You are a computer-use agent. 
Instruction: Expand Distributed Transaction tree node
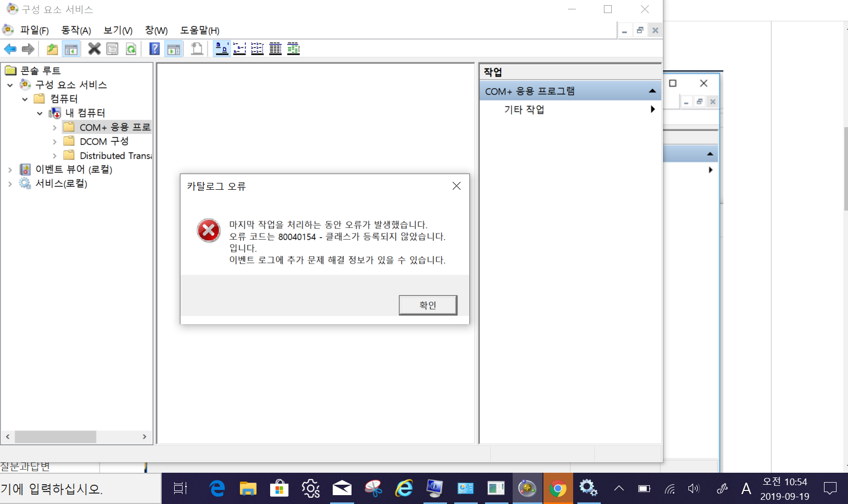coord(55,156)
